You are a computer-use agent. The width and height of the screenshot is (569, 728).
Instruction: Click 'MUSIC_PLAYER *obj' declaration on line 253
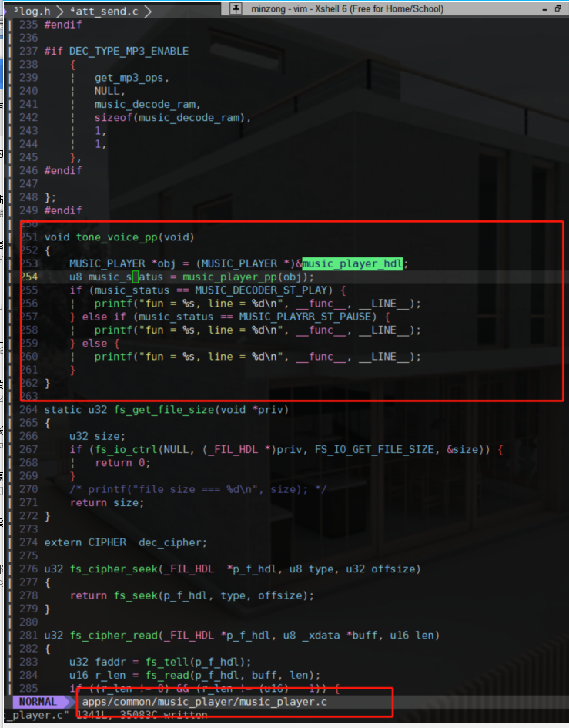pyautogui.click(x=122, y=263)
